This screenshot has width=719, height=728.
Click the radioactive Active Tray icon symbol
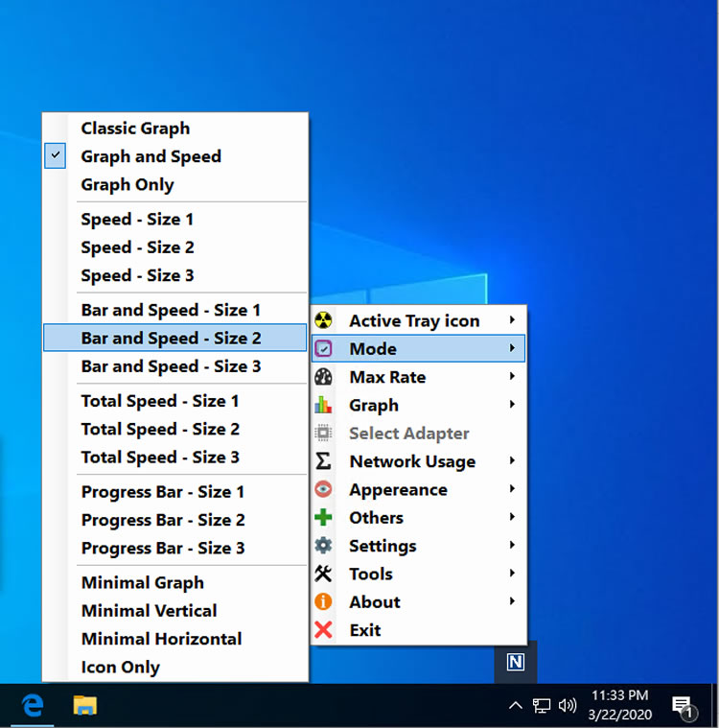click(x=324, y=320)
